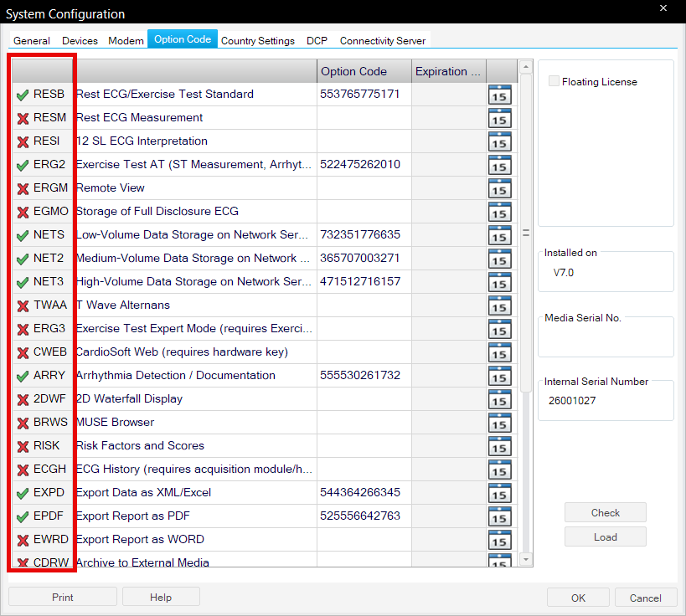The height and width of the screenshot is (616, 686).
Task: Click the scroll-up arrow of option list
Action: [526, 67]
